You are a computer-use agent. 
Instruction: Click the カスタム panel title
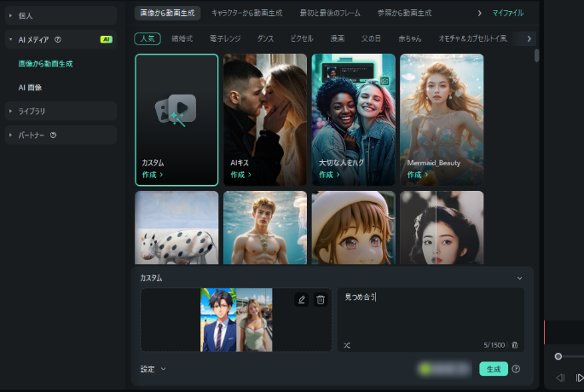[151, 278]
